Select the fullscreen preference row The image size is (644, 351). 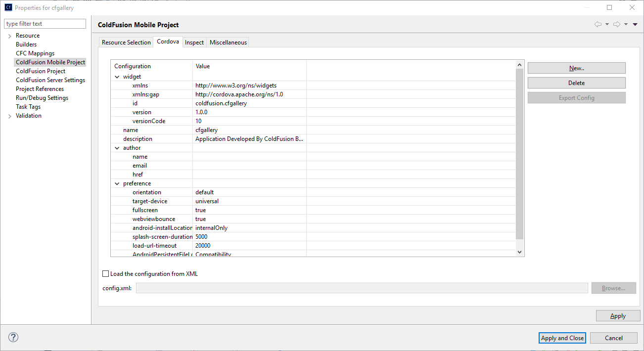[x=313, y=210]
